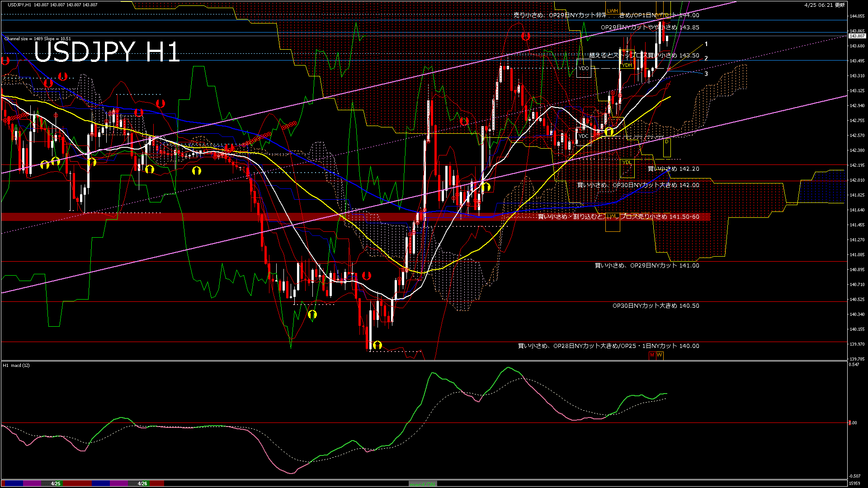The height and width of the screenshot is (488, 868).
Task: Click the ストップロス買い小さめ 143.50 label
Action: tap(644, 56)
